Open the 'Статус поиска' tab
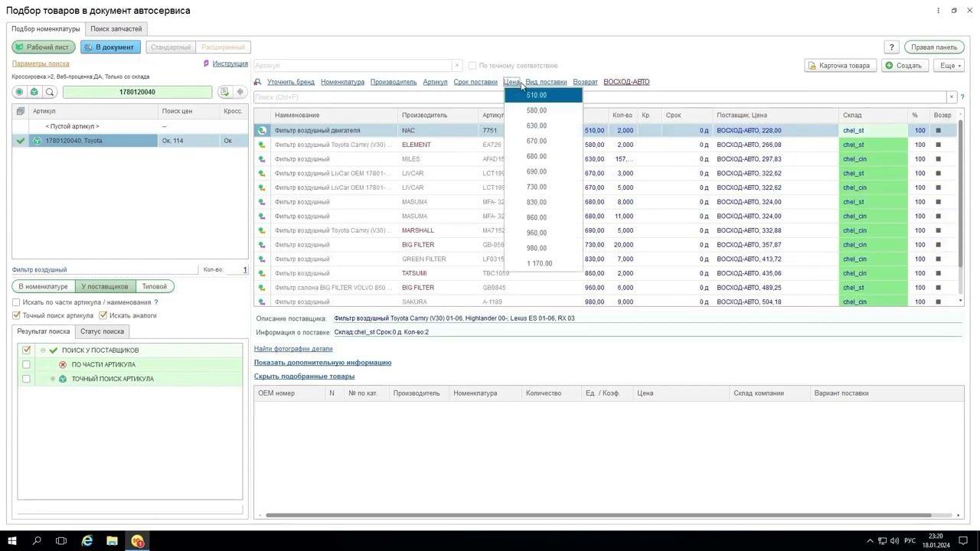The image size is (980, 551). pyautogui.click(x=102, y=331)
